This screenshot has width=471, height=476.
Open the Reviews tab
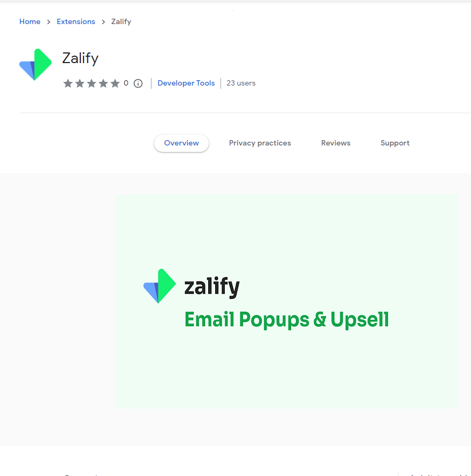coord(336,143)
